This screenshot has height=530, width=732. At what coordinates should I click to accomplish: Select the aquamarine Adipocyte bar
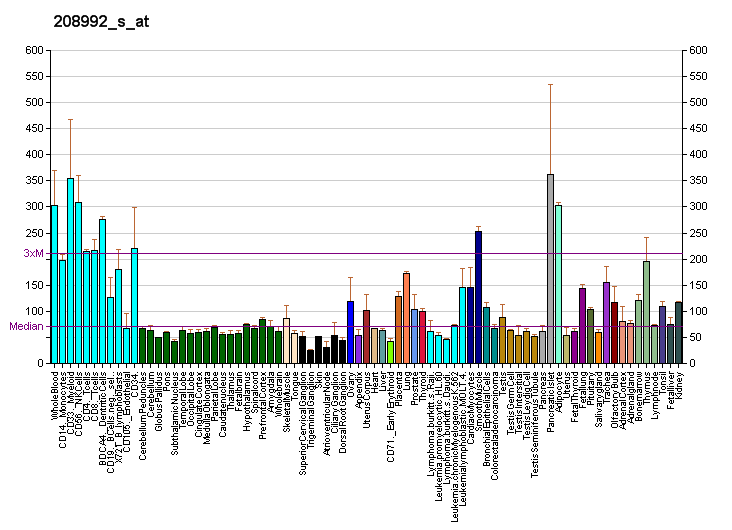point(558,284)
